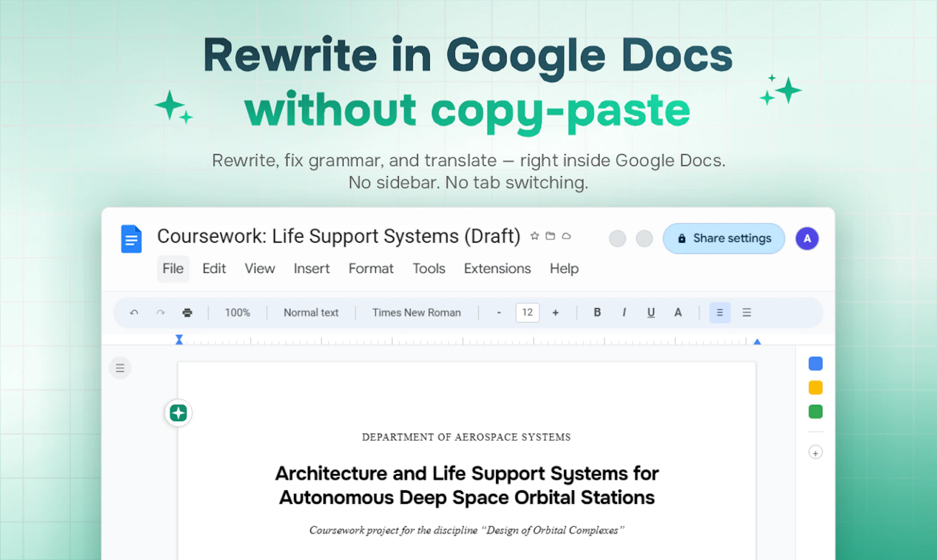
Task: Click the italic subtitle Coursework project for the discipline
Action: (x=467, y=530)
